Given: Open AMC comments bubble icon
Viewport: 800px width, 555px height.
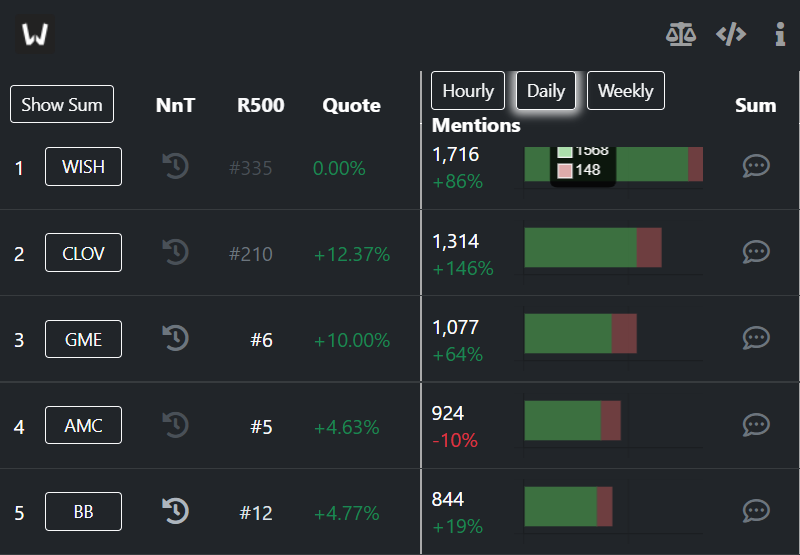Looking at the screenshot, I should 756,424.
